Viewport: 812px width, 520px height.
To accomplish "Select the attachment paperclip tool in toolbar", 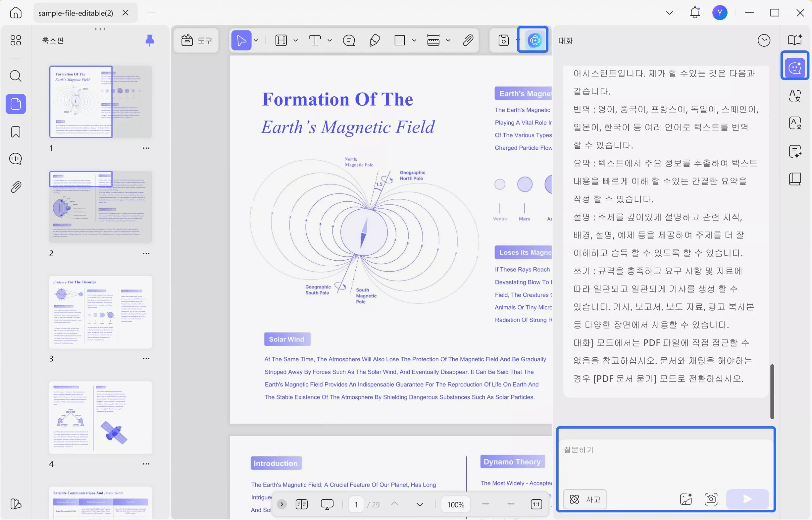I will click(x=468, y=41).
